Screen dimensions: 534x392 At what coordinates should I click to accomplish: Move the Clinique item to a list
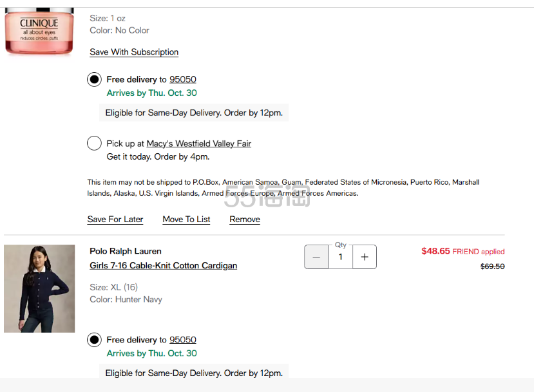click(x=186, y=219)
